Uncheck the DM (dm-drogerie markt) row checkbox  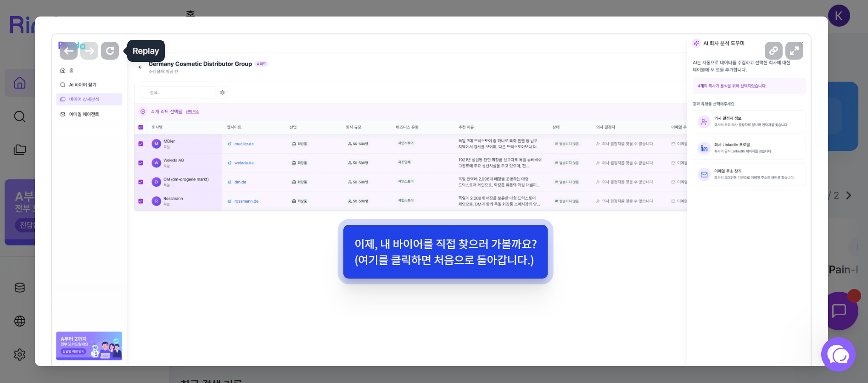[141, 182]
